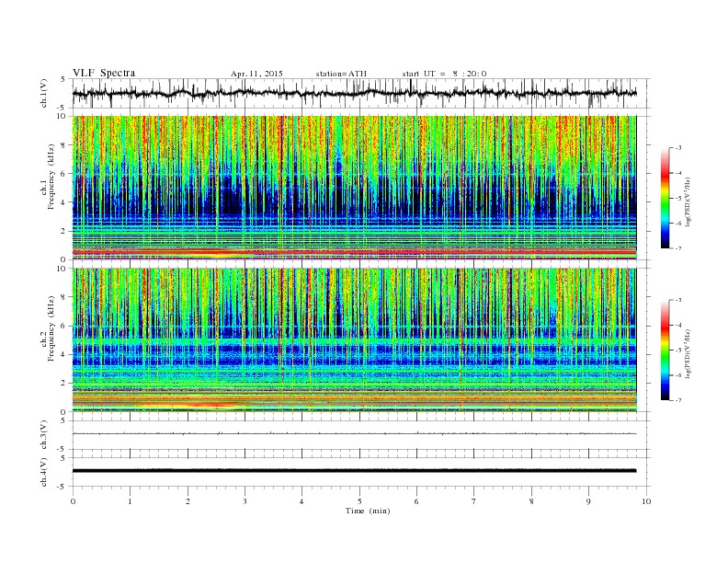Viewport: 728px width, 563px height.
Task: Click the "ch.4(V)" axis label
Action: pyautogui.click(x=44, y=472)
